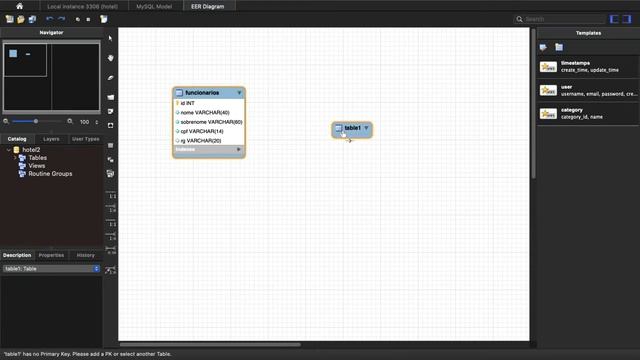The image size is (640, 360).
Task: Undo the last action
Action: tap(49, 19)
